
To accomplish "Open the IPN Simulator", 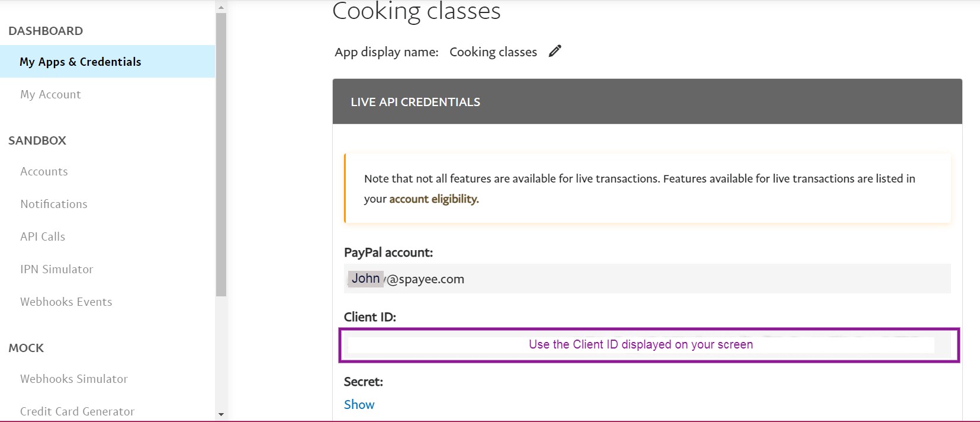I will [x=57, y=269].
